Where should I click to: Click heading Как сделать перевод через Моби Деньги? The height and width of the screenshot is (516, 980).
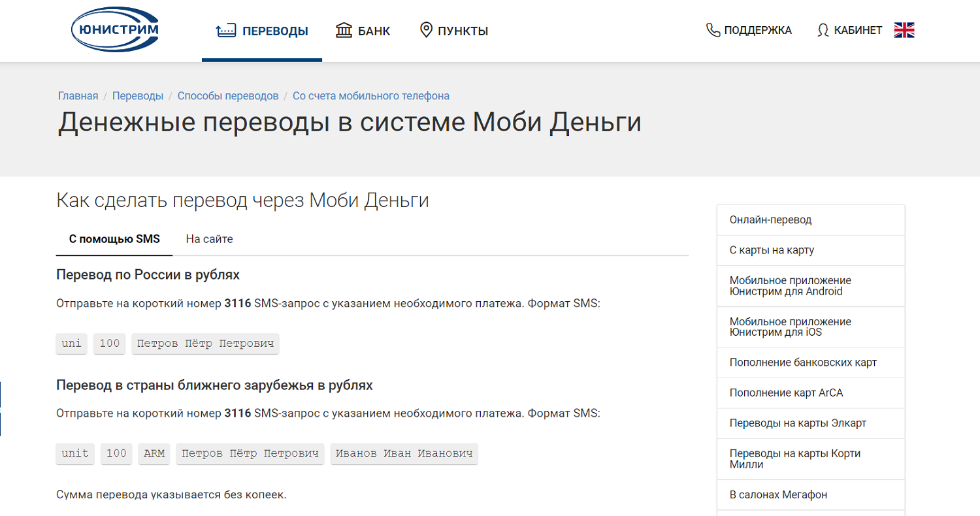pos(243,200)
